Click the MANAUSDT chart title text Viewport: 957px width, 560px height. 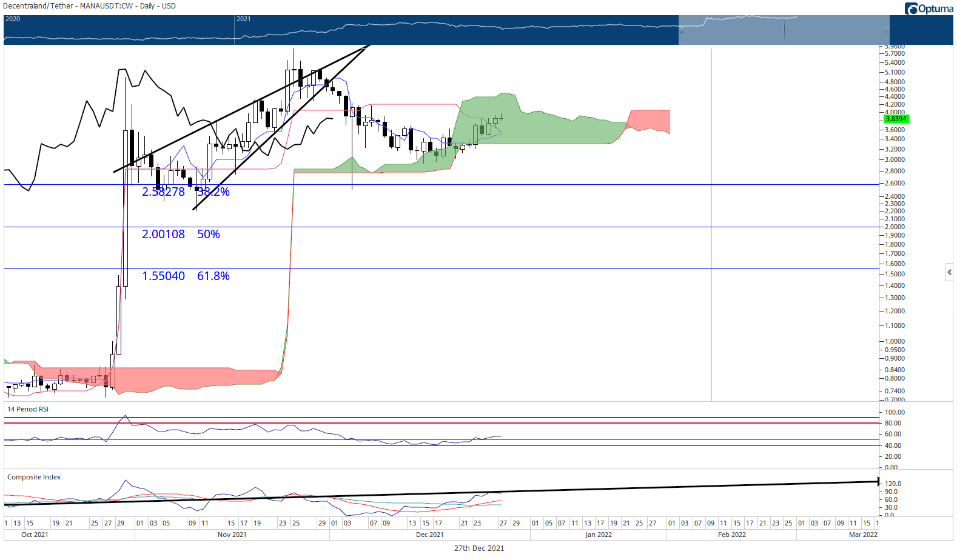(89, 5)
